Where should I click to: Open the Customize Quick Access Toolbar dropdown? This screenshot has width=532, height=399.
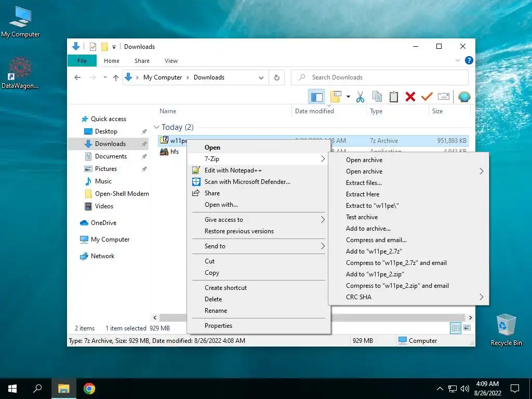point(114,47)
